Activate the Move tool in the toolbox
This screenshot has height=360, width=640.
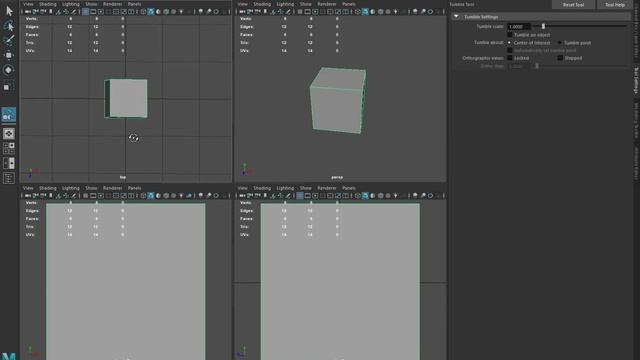coord(9,55)
